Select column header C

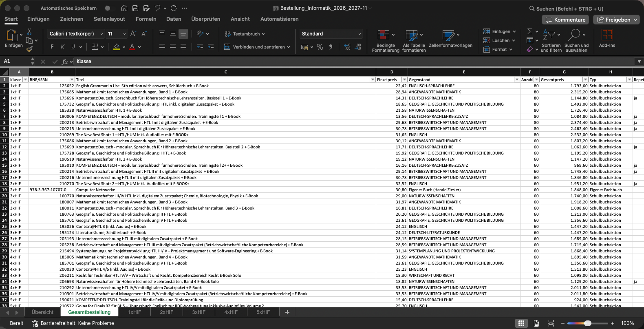225,72
